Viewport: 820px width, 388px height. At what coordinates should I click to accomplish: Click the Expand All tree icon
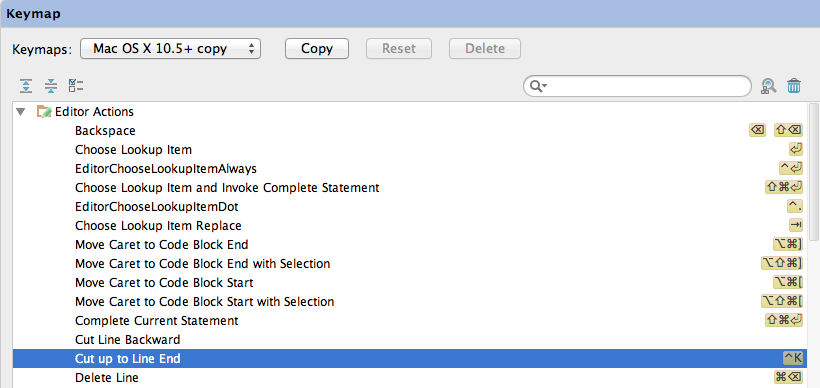pyautogui.click(x=26, y=86)
